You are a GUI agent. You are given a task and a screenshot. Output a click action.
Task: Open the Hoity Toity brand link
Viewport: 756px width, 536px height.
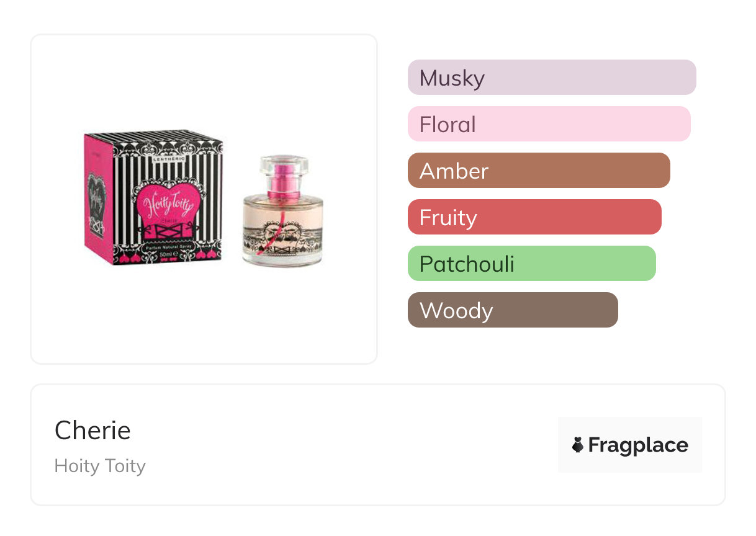[x=100, y=466]
